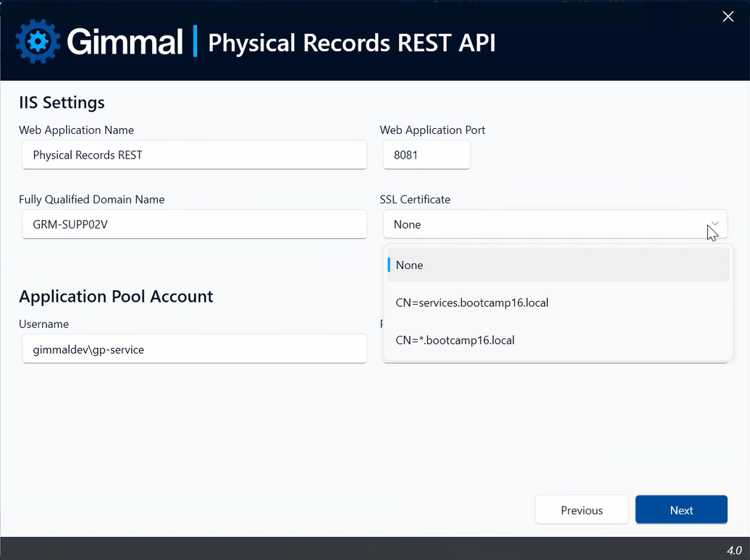The height and width of the screenshot is (560, 750).
Task: Click the Fully Qualified Domain Name field
Action: pyautogui.click(x=195, y=224)
